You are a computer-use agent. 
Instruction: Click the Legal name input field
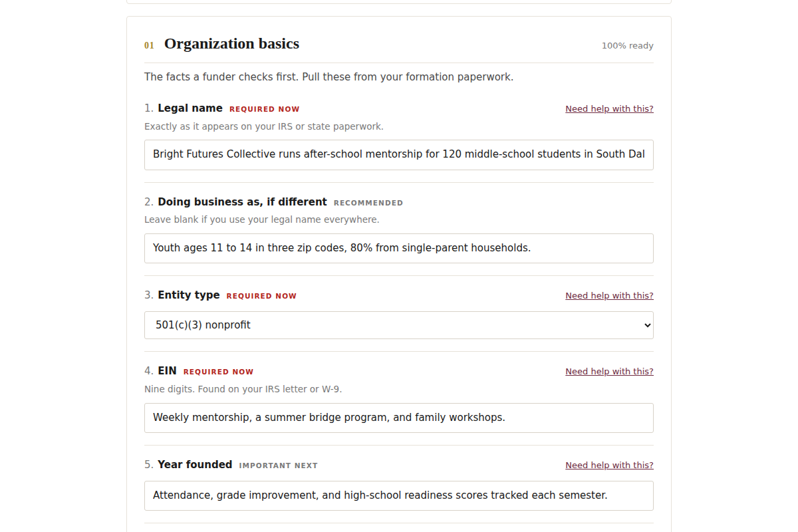pyautogui.click(x=399, y=154)
